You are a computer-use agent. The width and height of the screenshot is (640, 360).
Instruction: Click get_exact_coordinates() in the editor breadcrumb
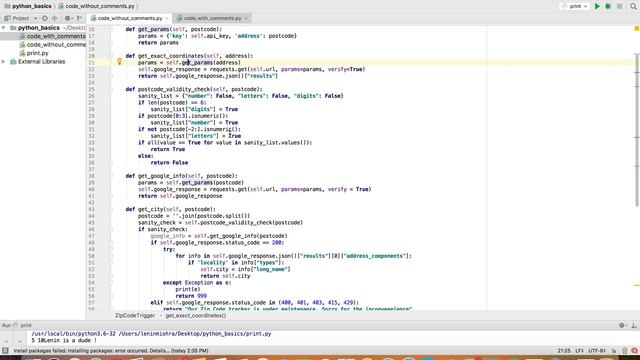click(196, 316)
